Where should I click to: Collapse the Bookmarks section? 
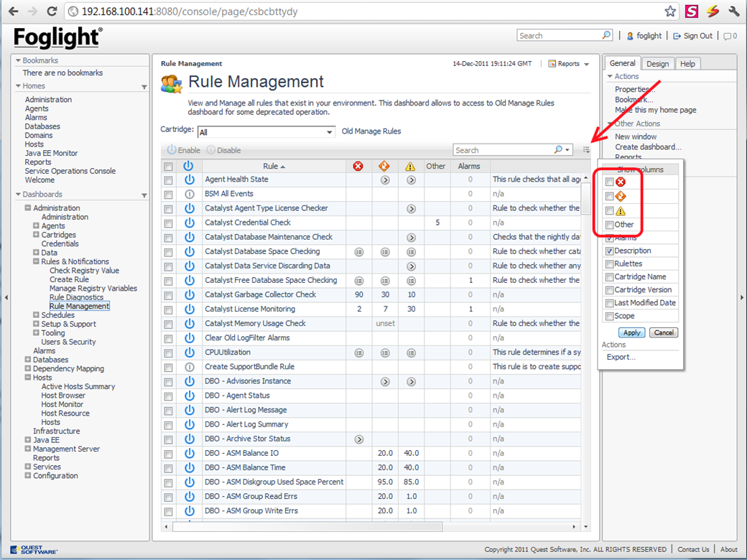point(18,60)
